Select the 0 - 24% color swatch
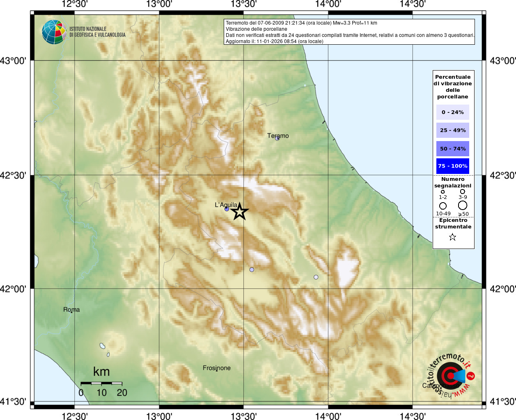 click(453, 112)
